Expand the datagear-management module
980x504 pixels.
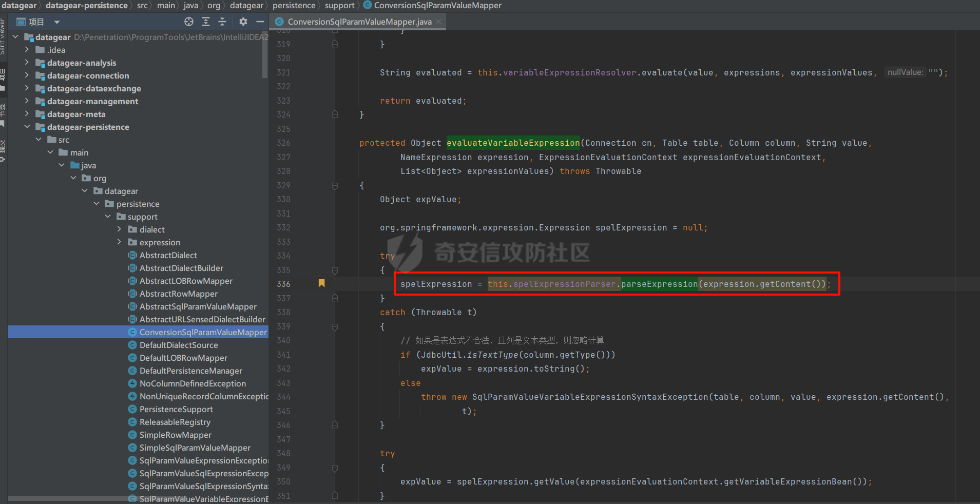[x=27, y=101]
